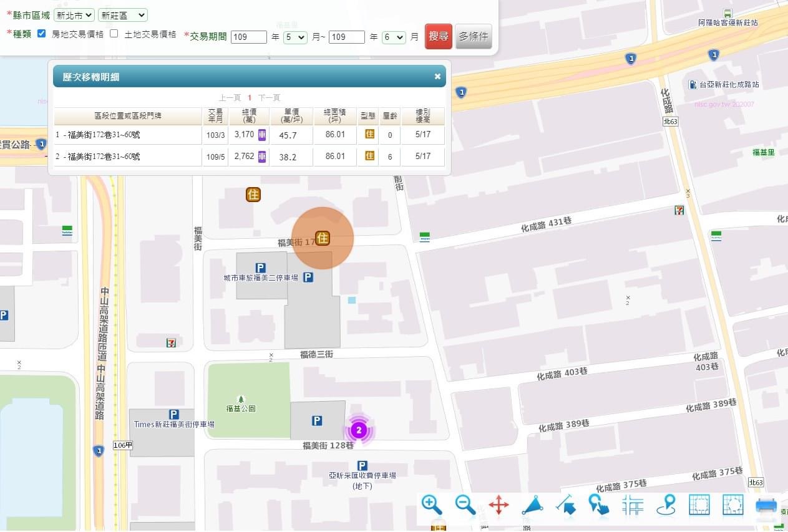Click the unit price 38.2 cell
The width and height of the screenshot is (788, 532).
288,157
